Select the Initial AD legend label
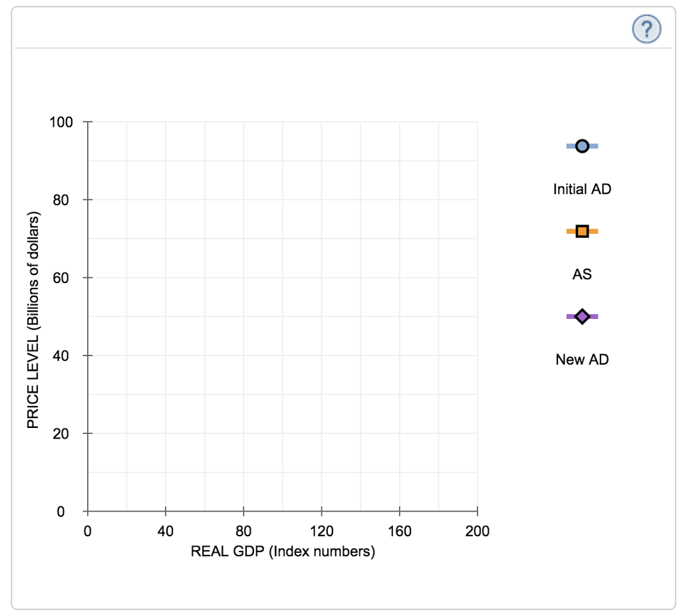This screenshot has width=681, height=616. pyautogui.click(x=581, y=189)
